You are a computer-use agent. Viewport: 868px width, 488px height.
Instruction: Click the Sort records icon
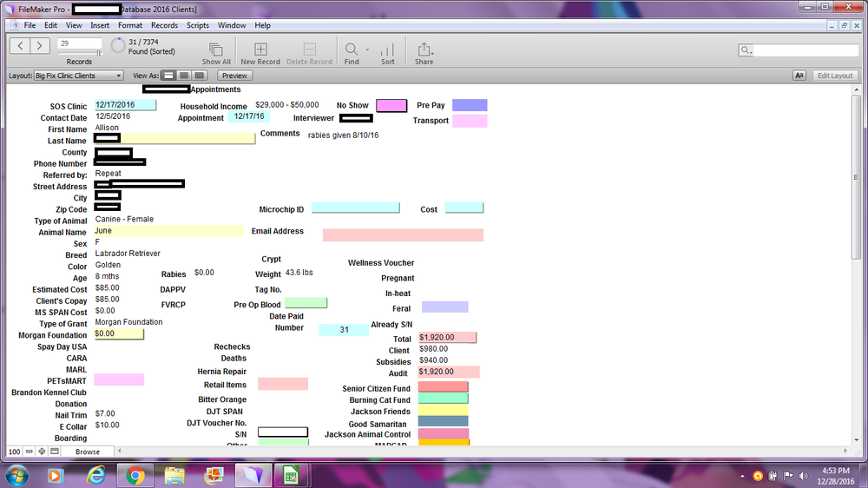pos(387,50)
